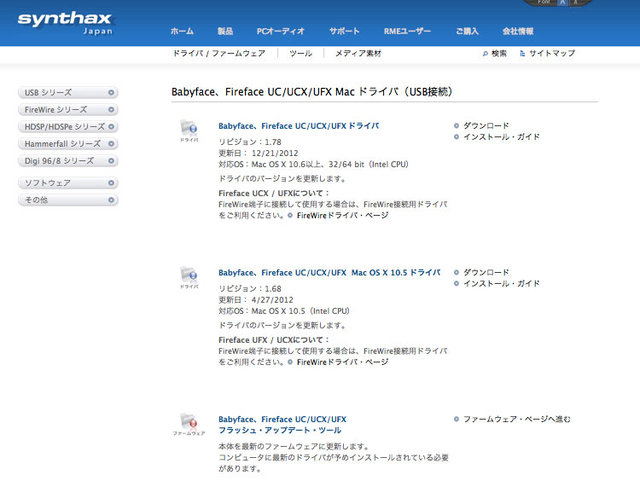Open the RMEユーザー navigation menu
The image size is (640, 504).
(x=407, y=31)
